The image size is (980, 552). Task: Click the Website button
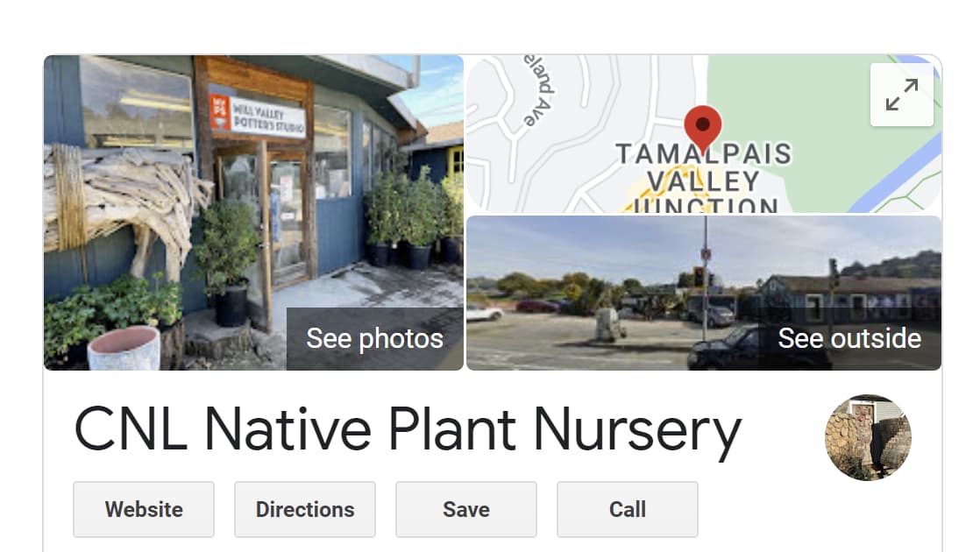[144, 510]
